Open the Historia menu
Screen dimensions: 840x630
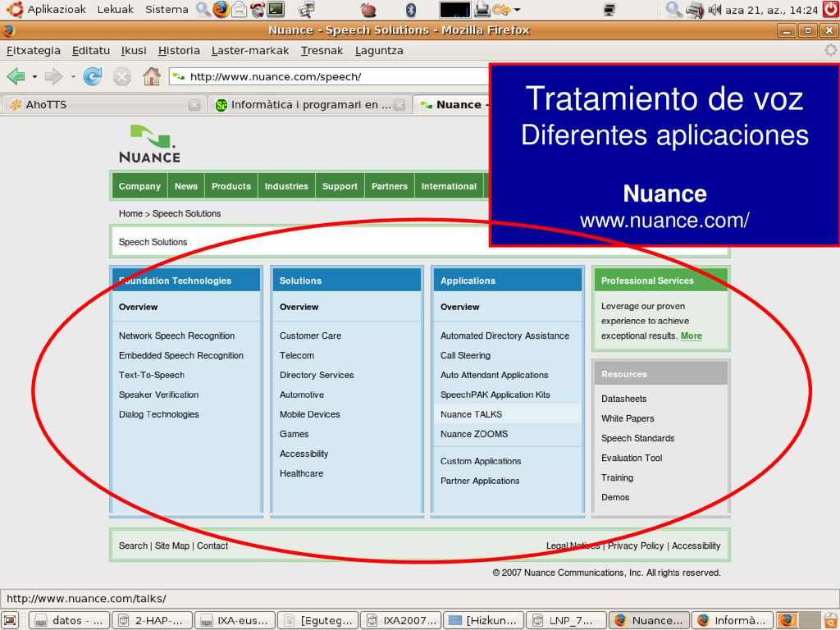(x=179, y=50)
